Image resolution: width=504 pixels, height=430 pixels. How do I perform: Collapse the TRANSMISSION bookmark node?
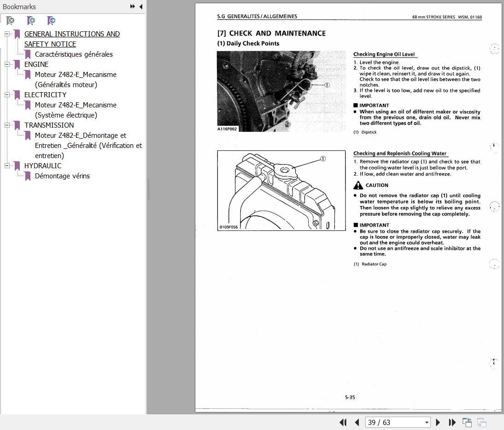tap(7, 125)
